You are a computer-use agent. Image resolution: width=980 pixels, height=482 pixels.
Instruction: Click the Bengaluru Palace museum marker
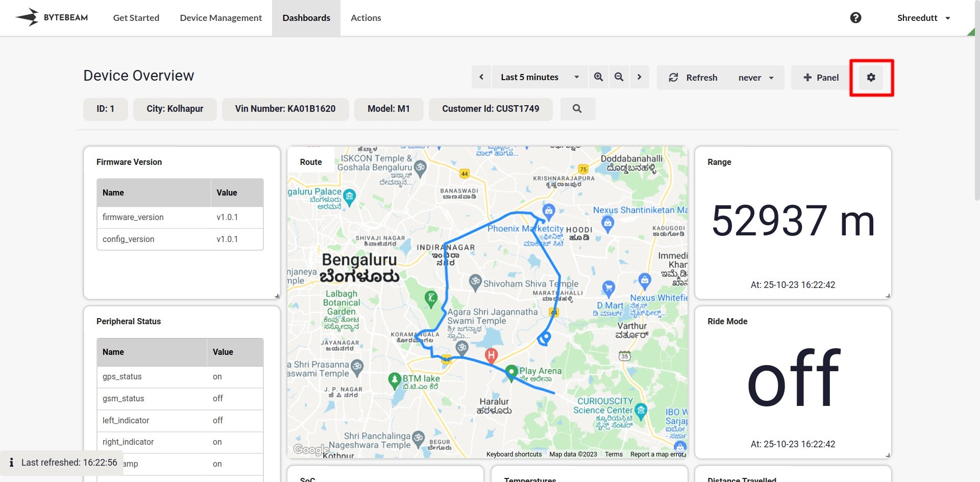click(x=350, y=197)
